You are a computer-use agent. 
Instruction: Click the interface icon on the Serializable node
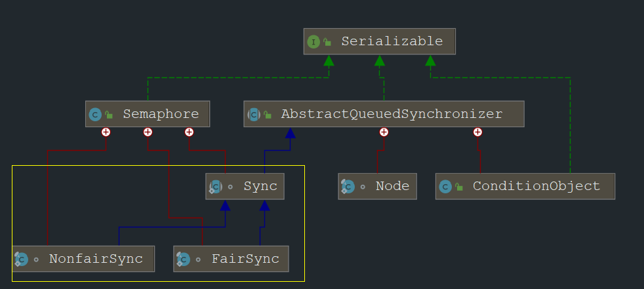(313, 41)
